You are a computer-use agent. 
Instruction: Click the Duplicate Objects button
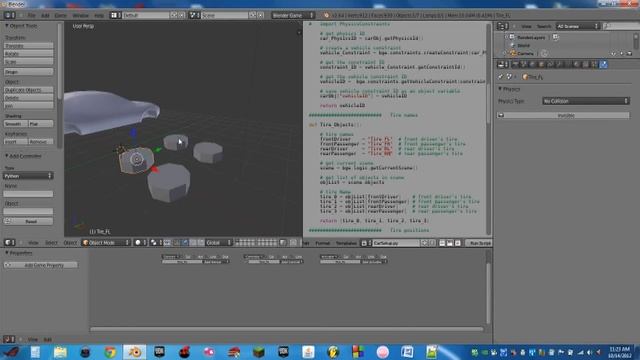[29, 90]
